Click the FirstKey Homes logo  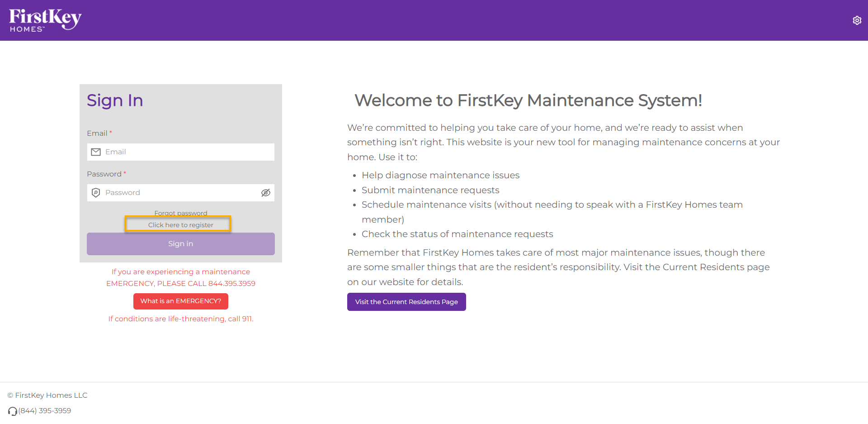(44, 19)
